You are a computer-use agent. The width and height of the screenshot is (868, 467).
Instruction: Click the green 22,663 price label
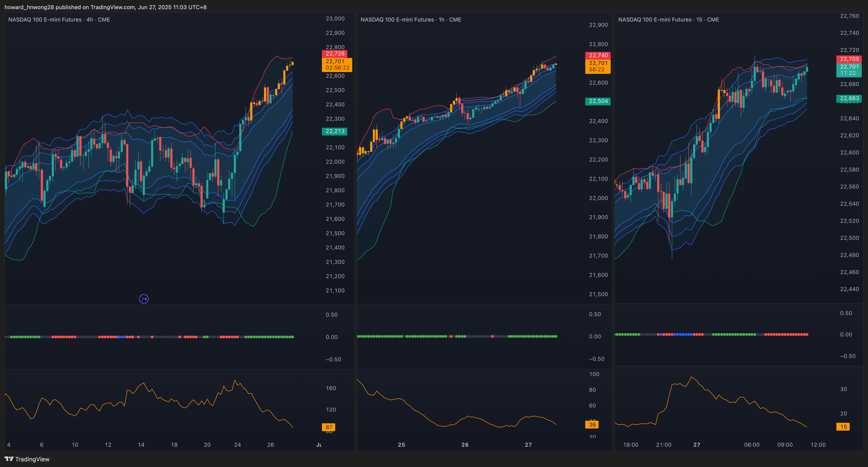pos(849,98)
